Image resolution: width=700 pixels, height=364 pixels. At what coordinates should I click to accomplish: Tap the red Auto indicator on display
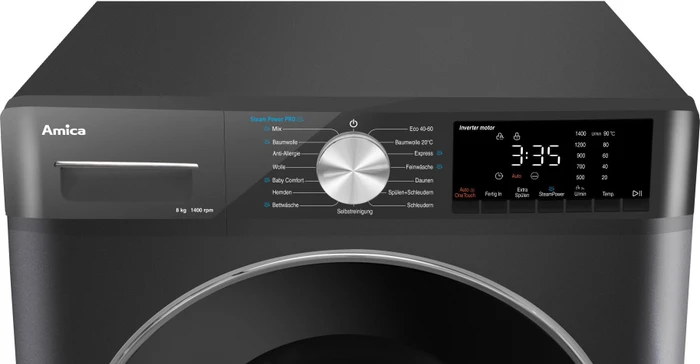517,176
